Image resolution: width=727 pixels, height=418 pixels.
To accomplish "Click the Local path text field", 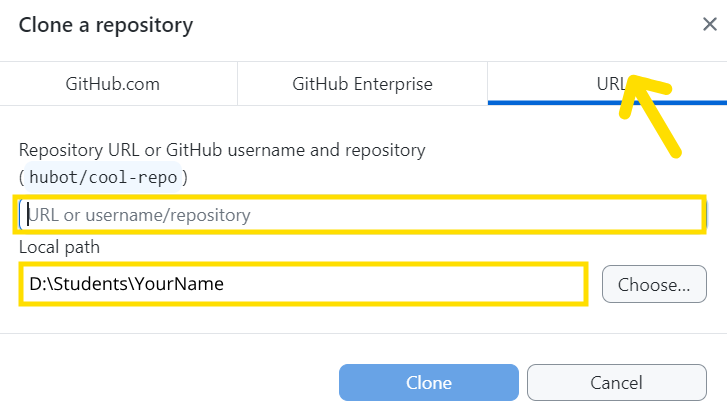I will pos(304,284).
